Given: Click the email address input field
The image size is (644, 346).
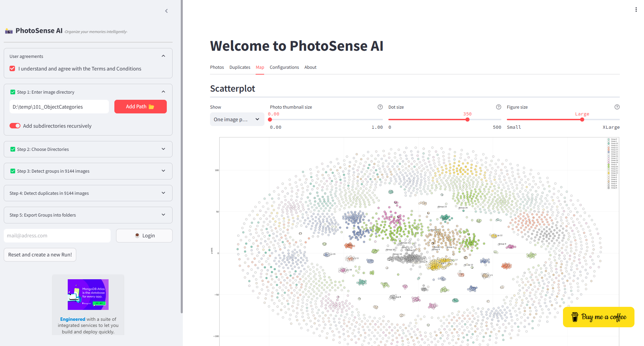Looking at the screenshot, I should (57, 236).
